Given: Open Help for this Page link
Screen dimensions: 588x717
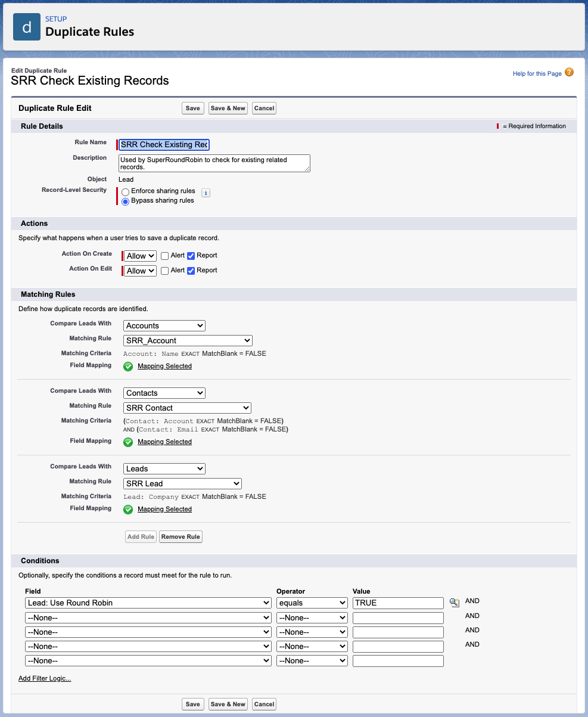Looking at the screenshot, I should point(537,73).
